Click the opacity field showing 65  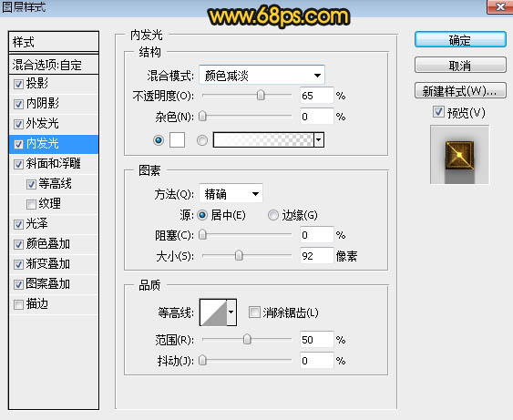317,96
